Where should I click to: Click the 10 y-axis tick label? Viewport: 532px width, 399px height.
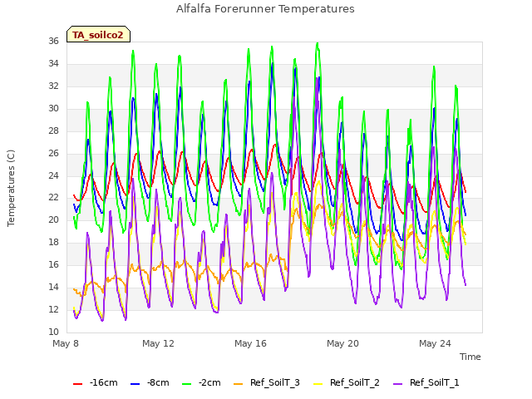[x=53, y=332]
